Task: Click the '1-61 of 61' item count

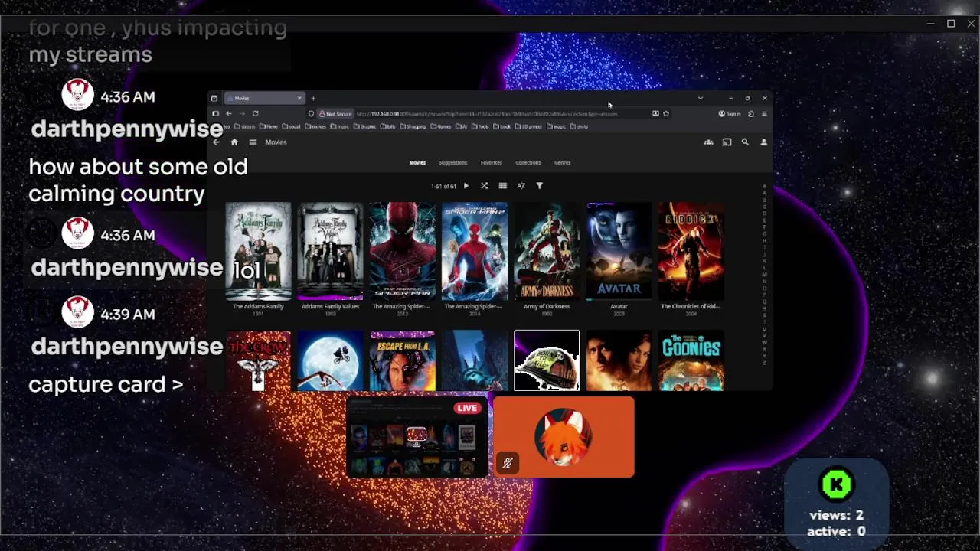Action: click(x=443, y=186)
